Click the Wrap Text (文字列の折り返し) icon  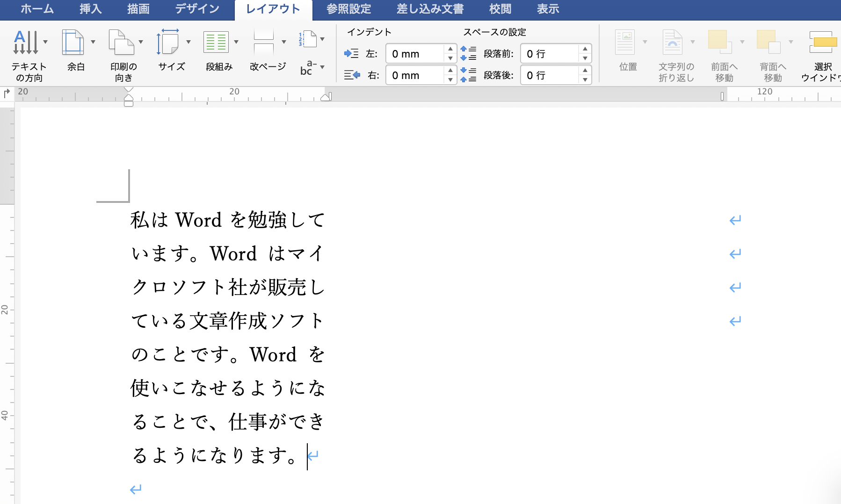[673, 42]
